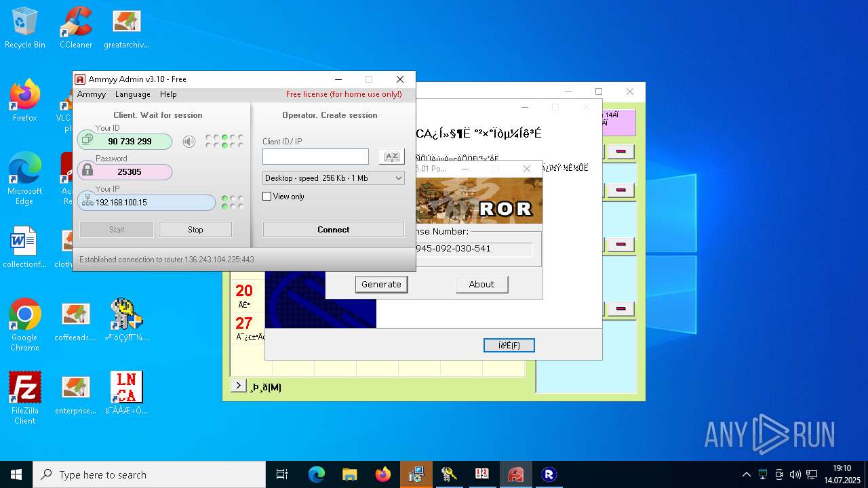Click the next arrow button in the calendar window
Screen dimensions: 868x488
(238, 386)
